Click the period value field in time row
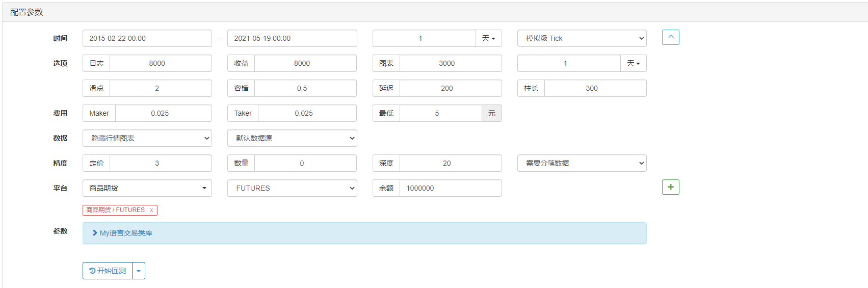Screen dimensions: 868x288 pos(424,38)
